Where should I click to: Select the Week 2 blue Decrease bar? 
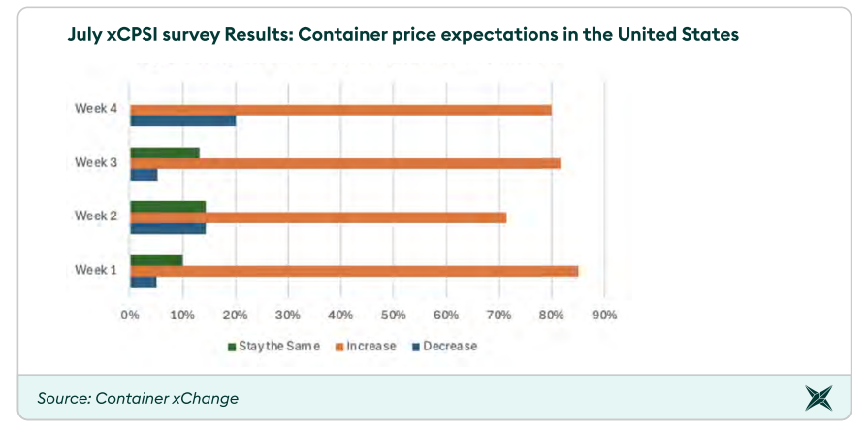[168, 228]
